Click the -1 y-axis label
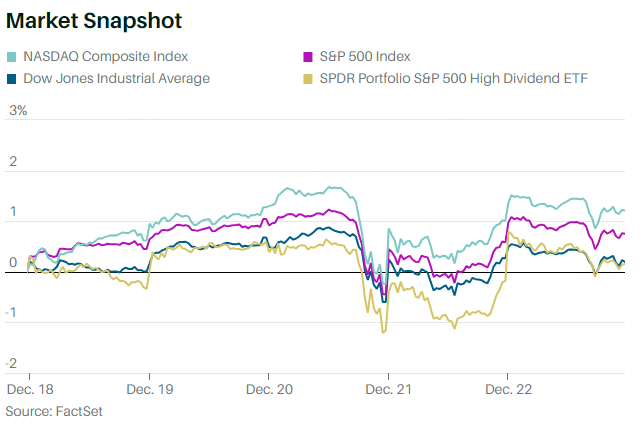Screen dimensions: 643x434 pyautogui.click(x=14, y=313)
